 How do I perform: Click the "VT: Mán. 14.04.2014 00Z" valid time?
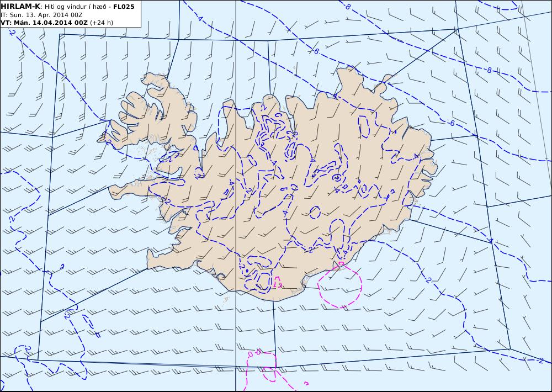[44, 23]
